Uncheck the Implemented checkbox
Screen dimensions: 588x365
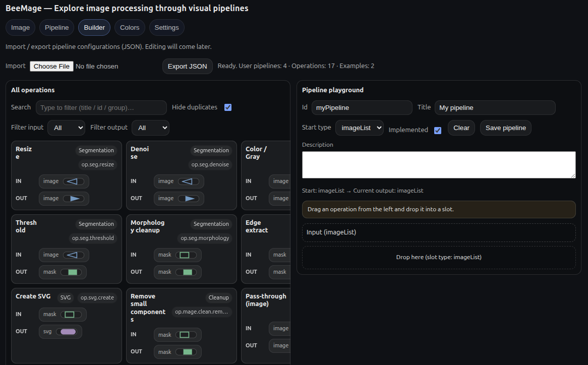438,130
